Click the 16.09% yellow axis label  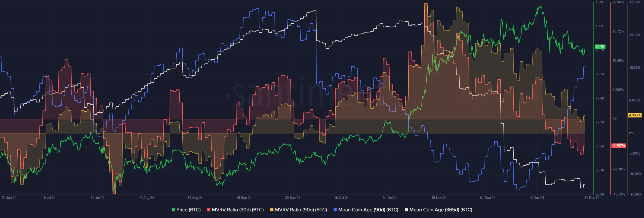pos(635,68)
